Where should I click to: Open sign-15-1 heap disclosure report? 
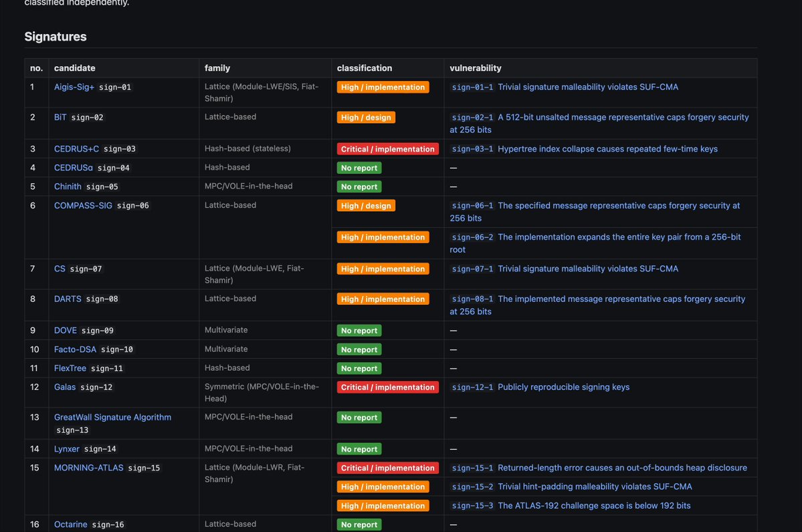click(599, 468)
